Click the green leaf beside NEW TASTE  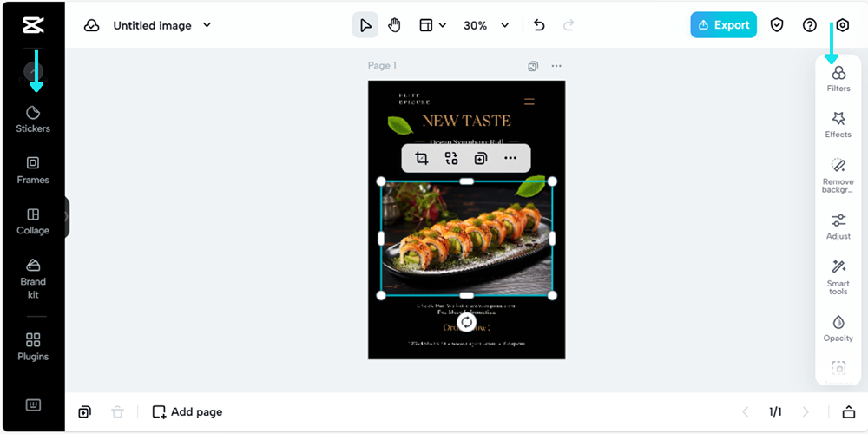400,126
